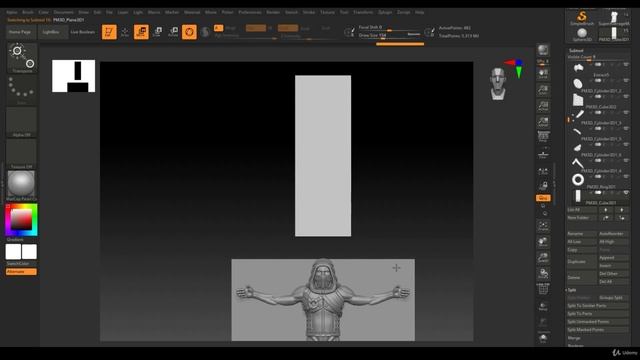Click the Duplicate subtool button
The height and width of the screenshot is (360, 640).
click(x=581, y=262)
